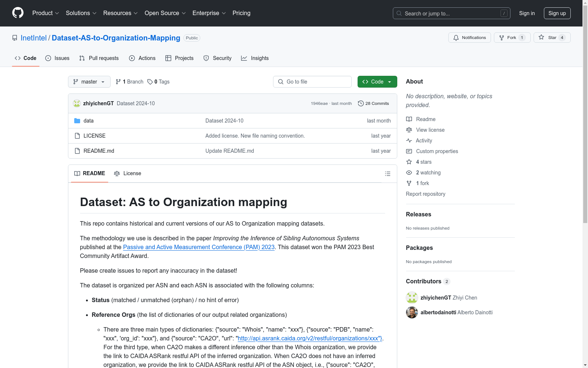Open the README outline list icon

coord(388,174)
